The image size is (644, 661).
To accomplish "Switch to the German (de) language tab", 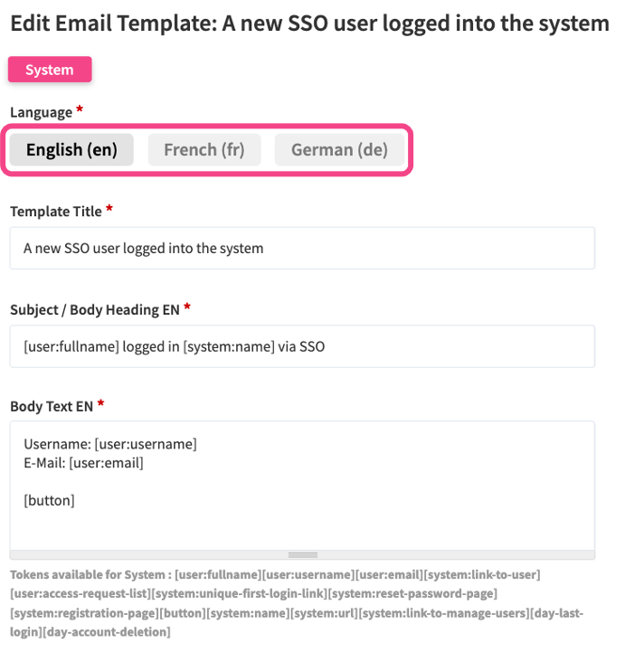I will click(339, 150).
